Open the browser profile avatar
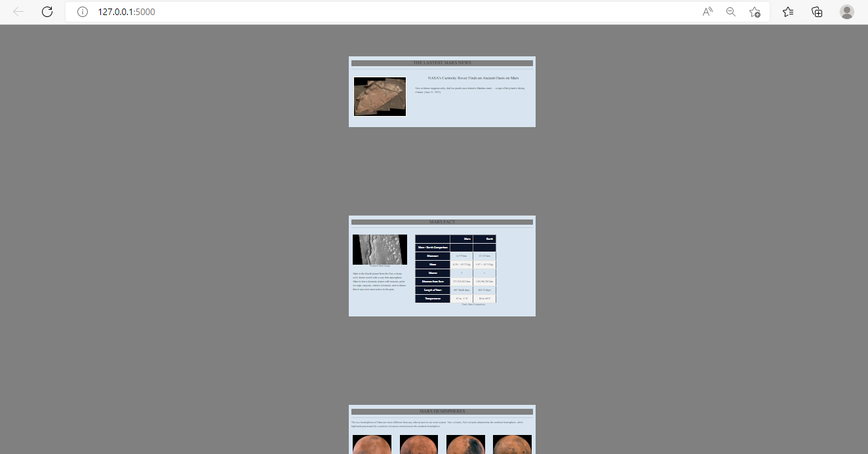Viewport: 868px width, 454px height. [847, 12]
